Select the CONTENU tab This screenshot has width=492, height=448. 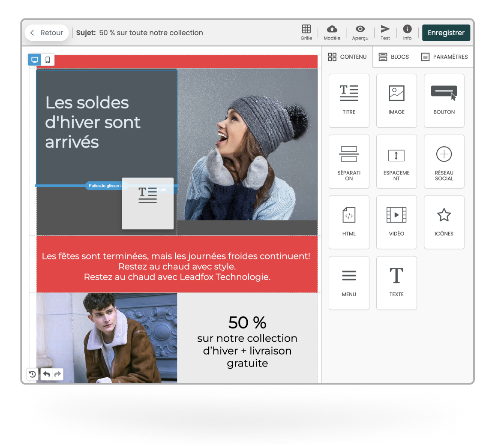coord(347,57)
